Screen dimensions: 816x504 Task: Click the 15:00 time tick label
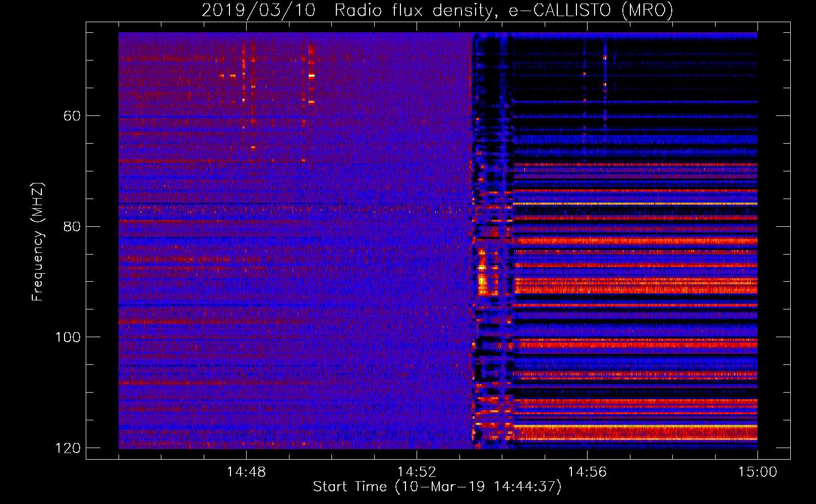click(x=757, y=472)
